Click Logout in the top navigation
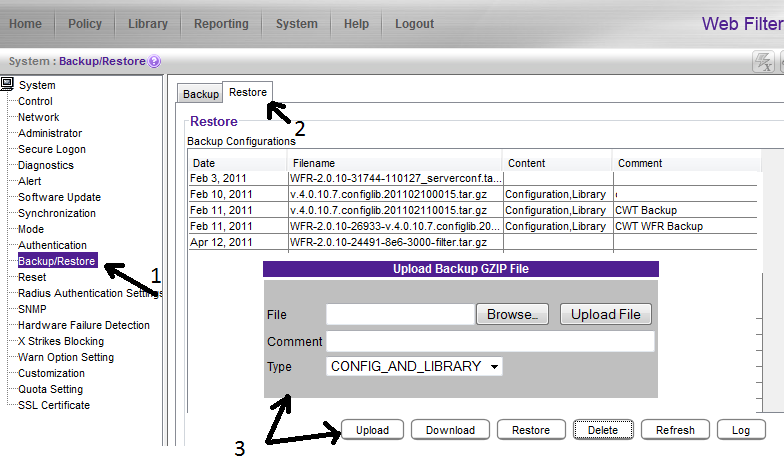 tap(414, 24)
